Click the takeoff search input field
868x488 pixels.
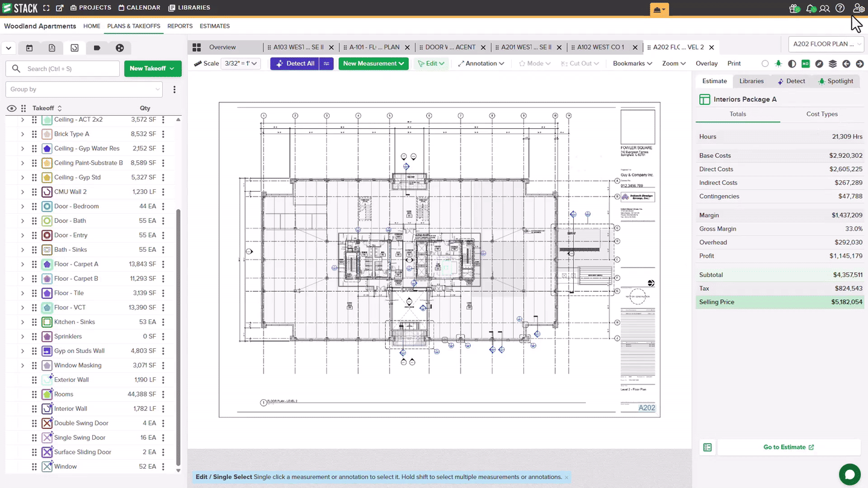click(63, 69)
